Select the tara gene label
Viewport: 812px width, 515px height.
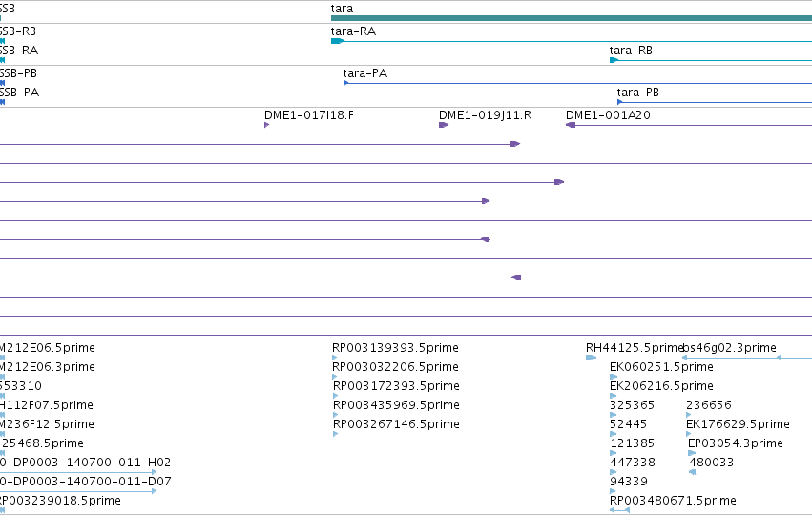point(342,9)
